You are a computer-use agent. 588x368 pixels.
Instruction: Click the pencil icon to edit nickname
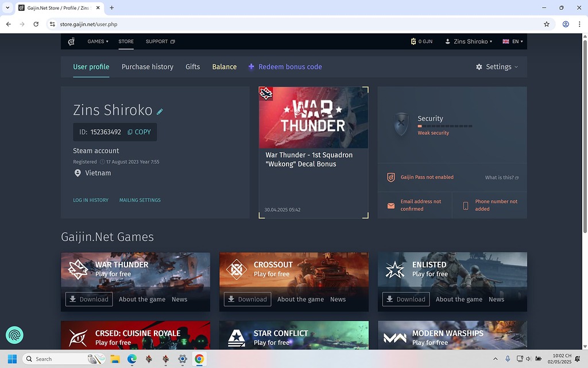160,112
